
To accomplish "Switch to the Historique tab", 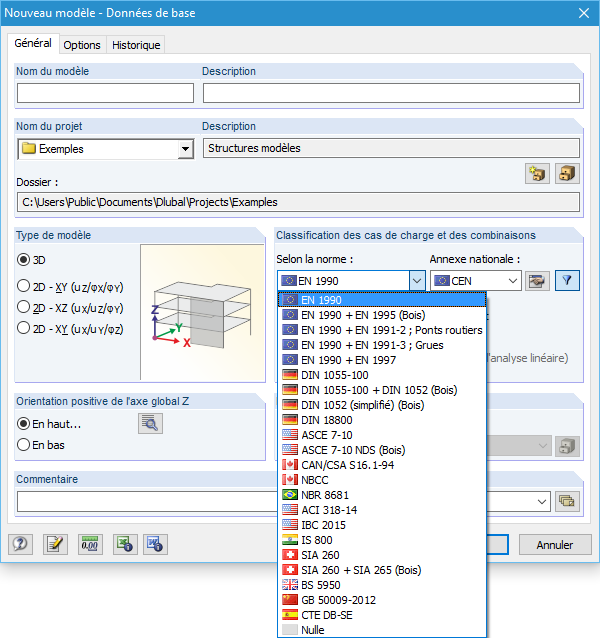I will click(x=136, y=45).
